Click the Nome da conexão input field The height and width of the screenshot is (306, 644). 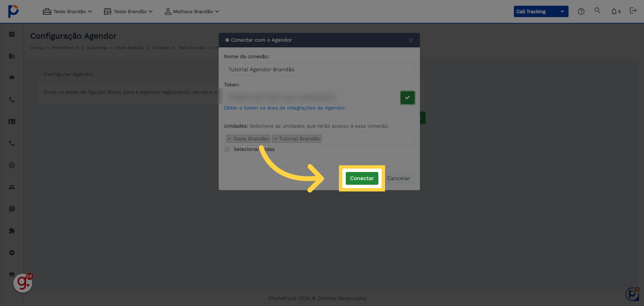pyautogui.click(x=319, y=70)
